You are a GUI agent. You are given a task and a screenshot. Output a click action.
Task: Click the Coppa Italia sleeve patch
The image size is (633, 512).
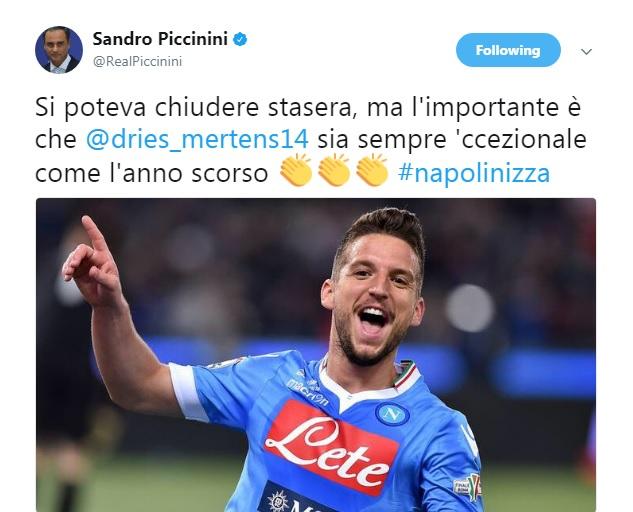coord(467,487)
